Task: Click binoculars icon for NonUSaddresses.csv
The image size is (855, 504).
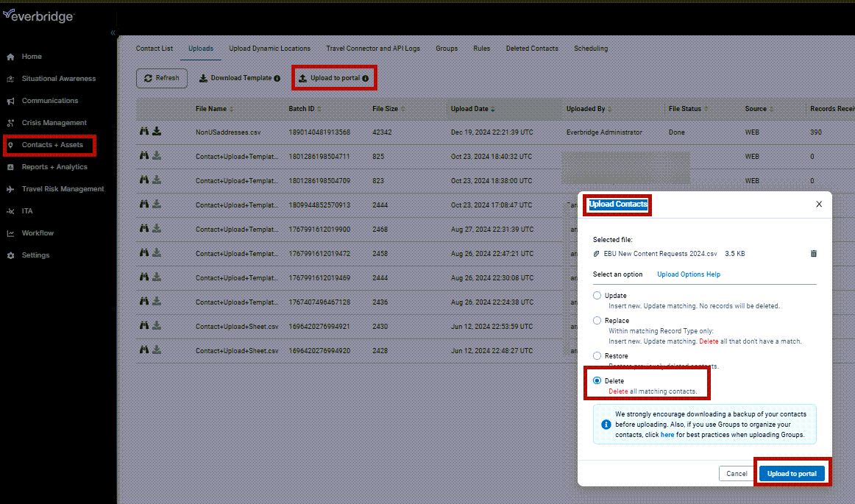Action: coord(144,132)
